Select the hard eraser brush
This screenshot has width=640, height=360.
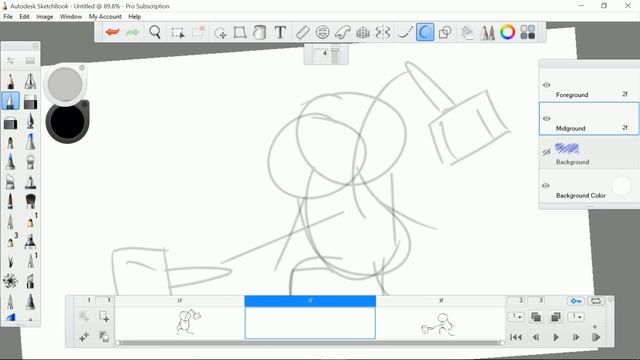click(10, 122)
